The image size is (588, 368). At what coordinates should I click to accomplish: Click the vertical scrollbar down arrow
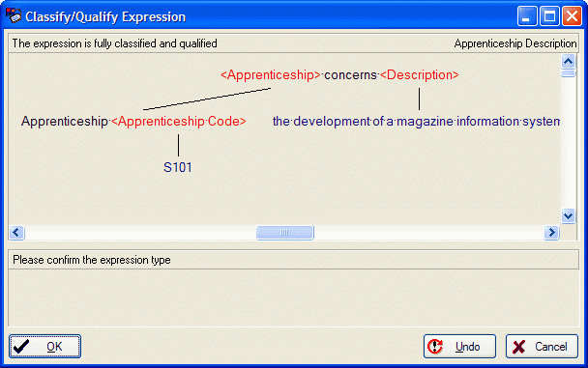point(568,215)
